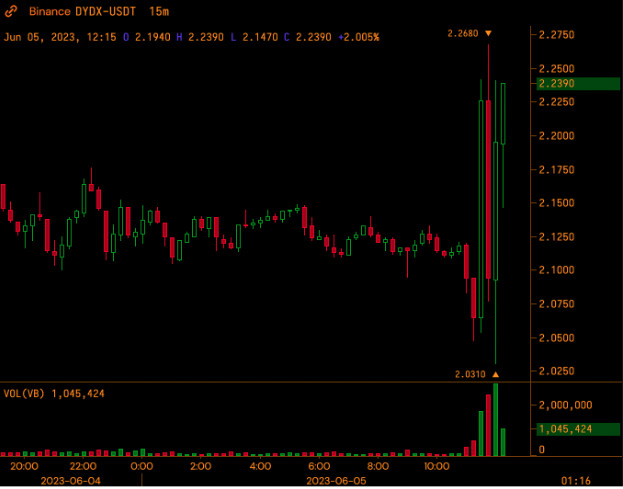This screenshot has height=489, width=623.
Task: Open the Binance DYDX-USDT symbol label
Action: coord(82,12)
